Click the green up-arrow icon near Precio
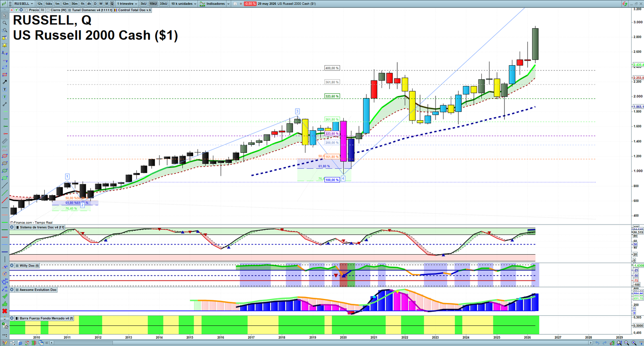This screenshot has height=346, width=644. (x=16, y=10)
